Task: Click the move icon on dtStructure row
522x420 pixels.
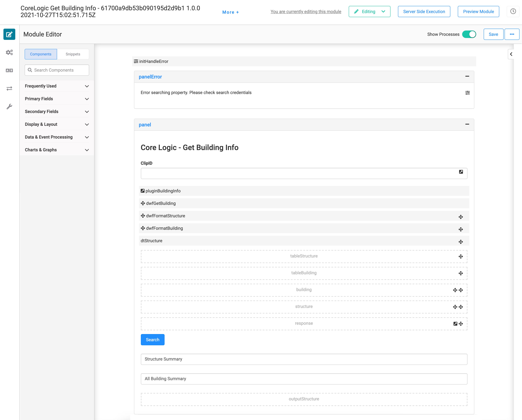Action: 461,242
